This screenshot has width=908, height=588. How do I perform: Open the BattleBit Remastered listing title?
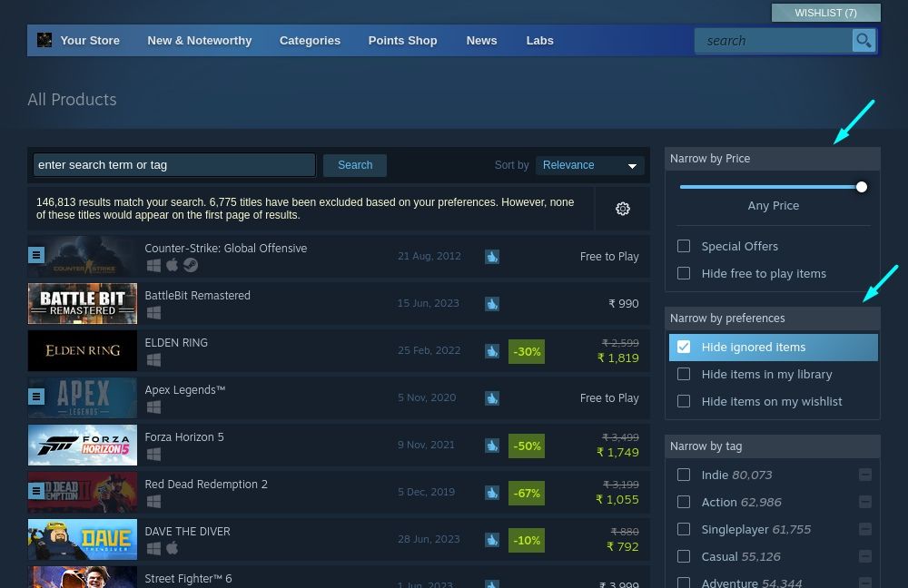tap(197, 295)
